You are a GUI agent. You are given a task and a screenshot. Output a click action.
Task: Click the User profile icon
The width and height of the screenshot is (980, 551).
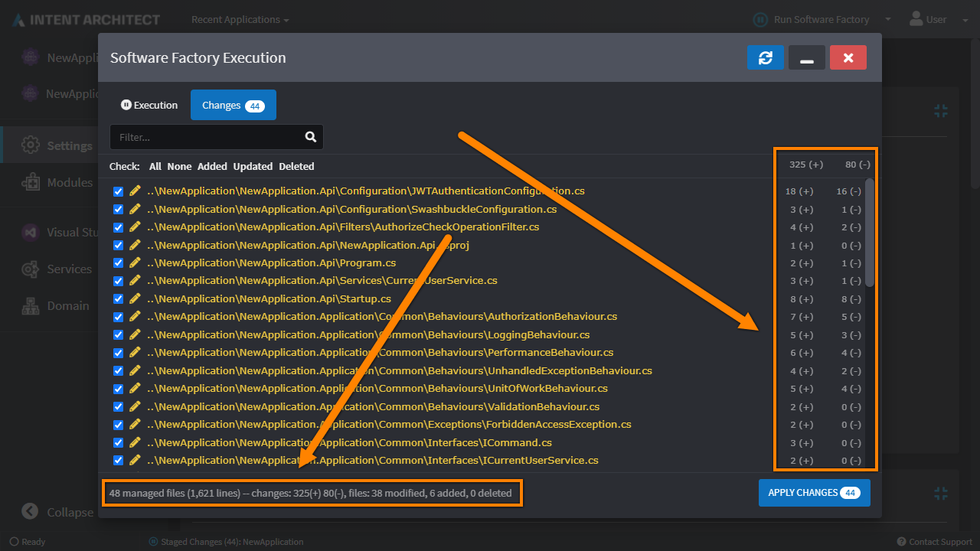pos(914,19)
